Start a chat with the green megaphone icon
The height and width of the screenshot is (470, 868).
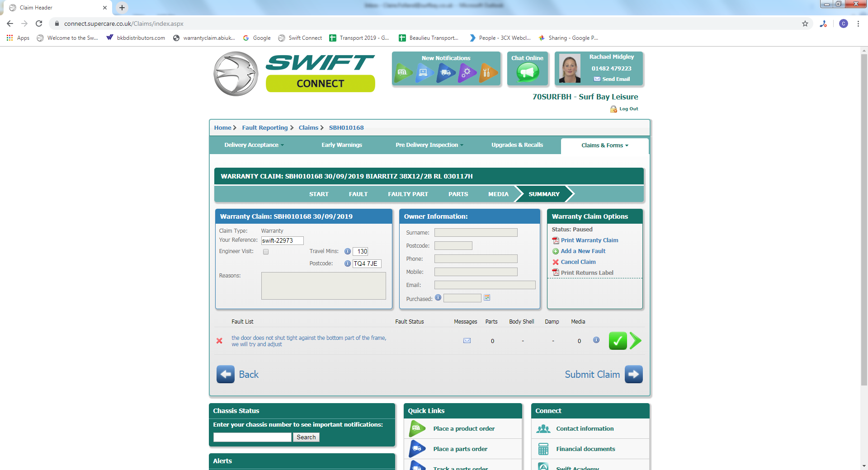[528, 72]
